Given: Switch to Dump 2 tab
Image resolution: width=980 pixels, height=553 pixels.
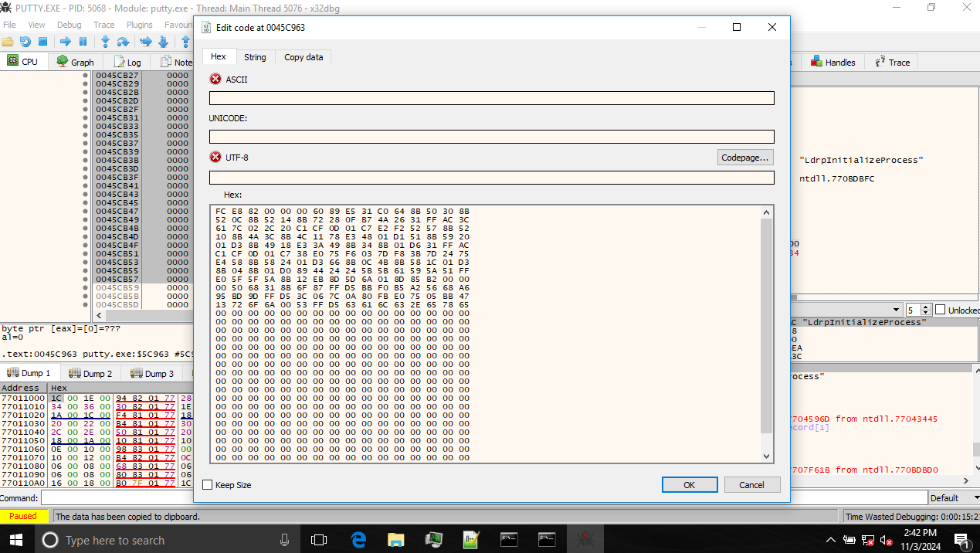Looking at the screenshot, I should point(90,373).
